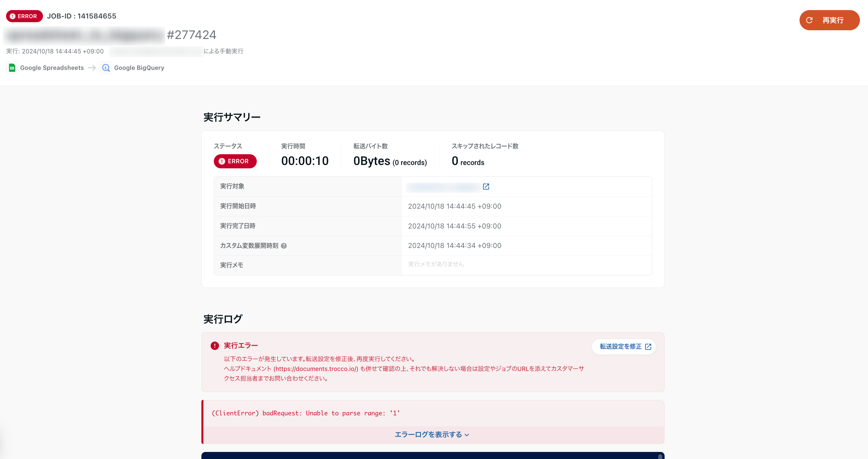Click the help icon beside カスタム変数展開時刻

(284, 246)
